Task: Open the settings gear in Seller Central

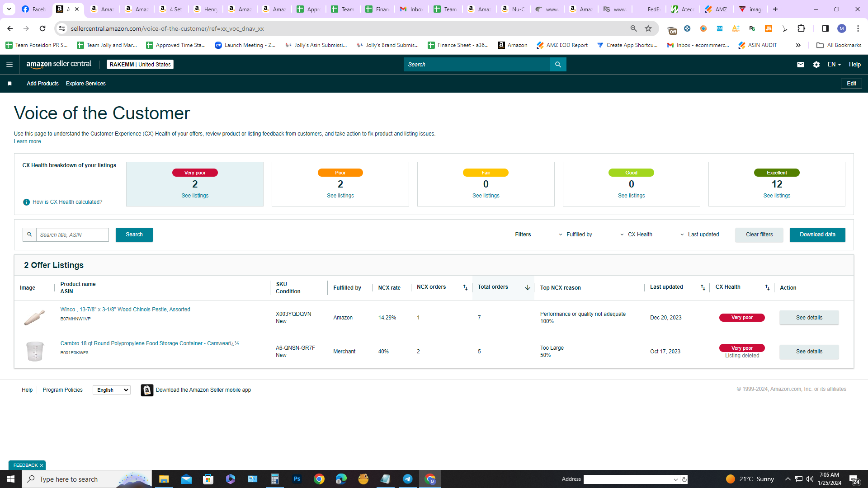Action: [816, 65]
